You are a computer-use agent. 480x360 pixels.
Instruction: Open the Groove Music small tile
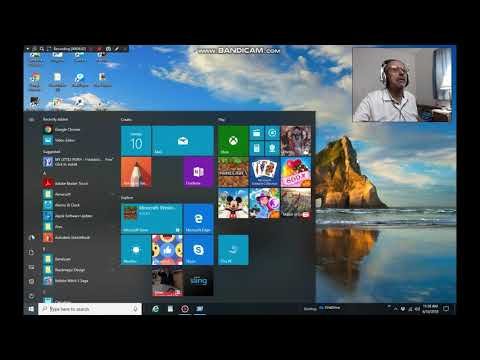pyautogui.click(x=272, y=133)
